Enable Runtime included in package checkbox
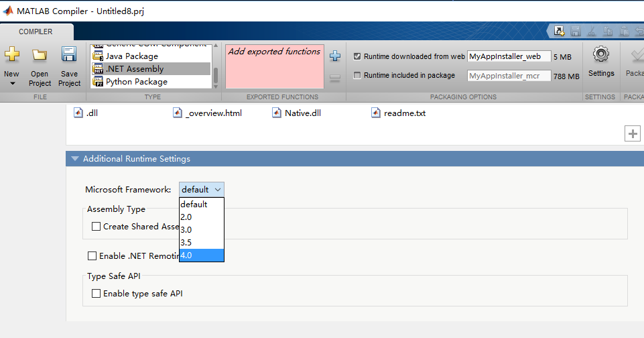This screenshot has height=338, width=644. click(357, 76)
